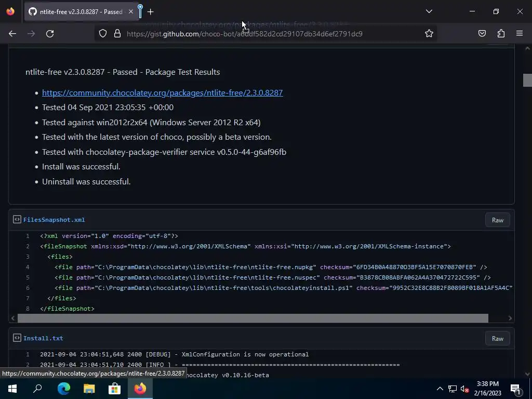Viewport: 532px width, 399px height.
Task: Click Firefox icon in the taskbar
Action: click(140, 389)
